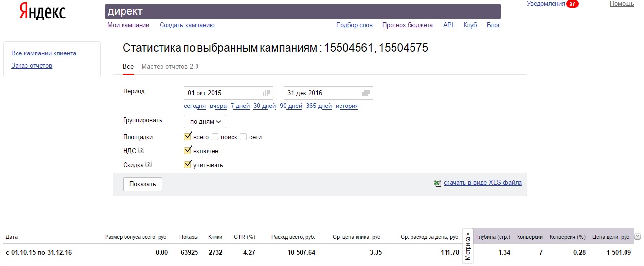Viewport: 644px width, 266px height.
Task: Open the notifications counter badge 27
Action: click(573, 4)
